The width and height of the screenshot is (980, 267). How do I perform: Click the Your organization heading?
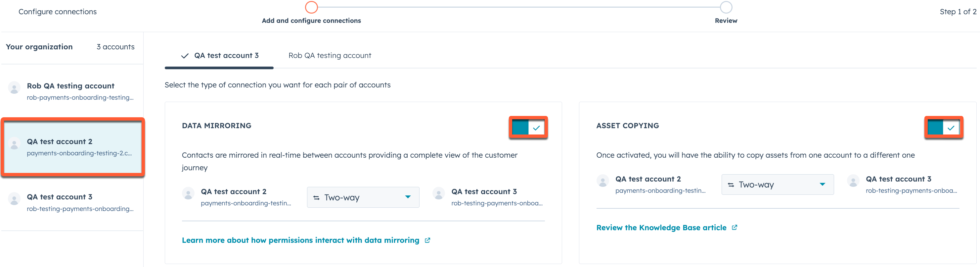39,47
